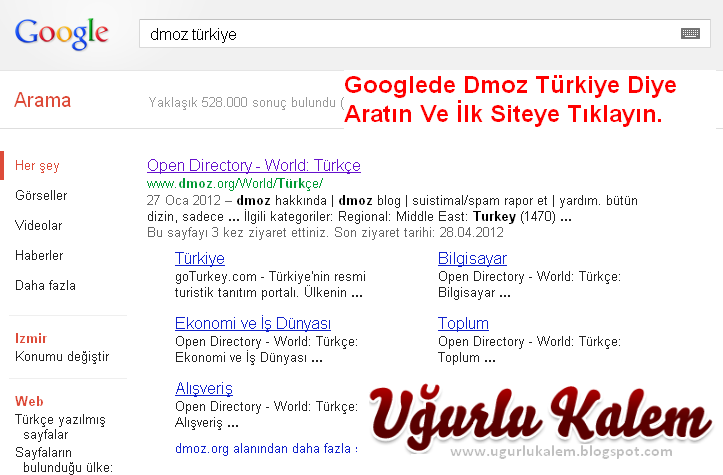Click the '27 Oca 2012' snippet date
The height and width of the screenshot is (475, 723).
184,201
